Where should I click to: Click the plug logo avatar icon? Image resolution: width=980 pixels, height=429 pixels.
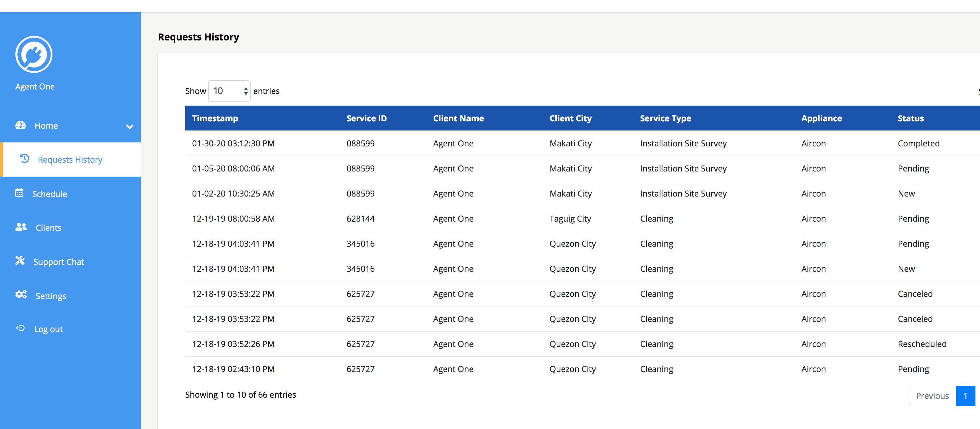pos(34,54)
